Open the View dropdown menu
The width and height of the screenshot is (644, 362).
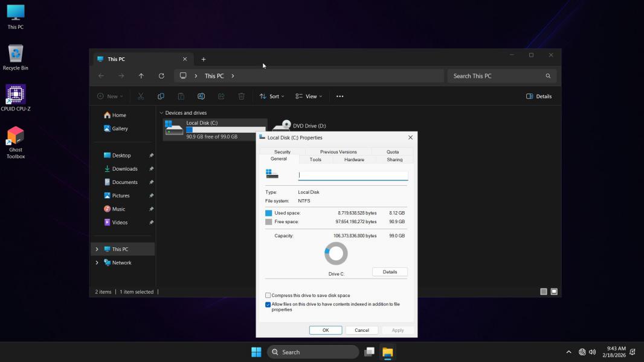tap(309, 97)
